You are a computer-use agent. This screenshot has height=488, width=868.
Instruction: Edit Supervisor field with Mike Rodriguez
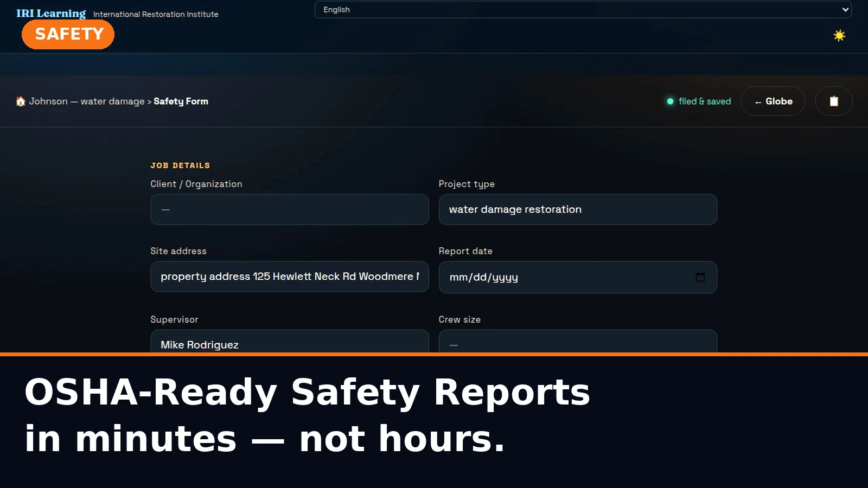290,342
